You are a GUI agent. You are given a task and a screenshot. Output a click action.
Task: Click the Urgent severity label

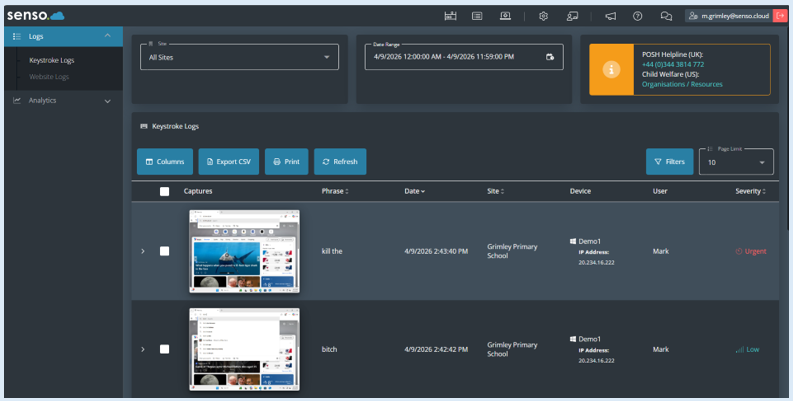[x=751, y=251]
